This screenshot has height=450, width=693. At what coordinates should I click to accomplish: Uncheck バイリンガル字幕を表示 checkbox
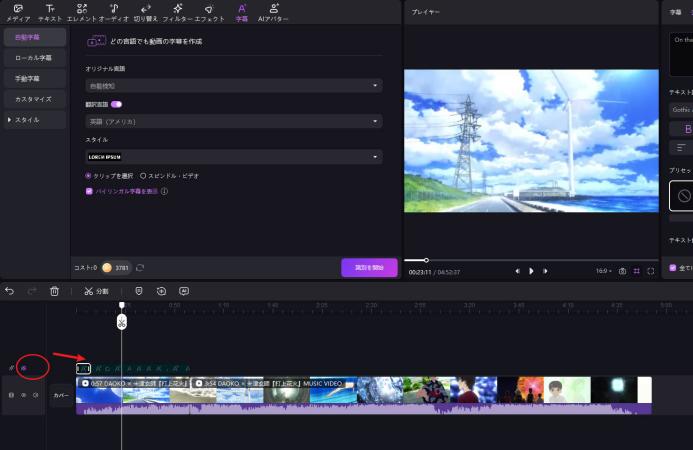[x=89, y=190]
